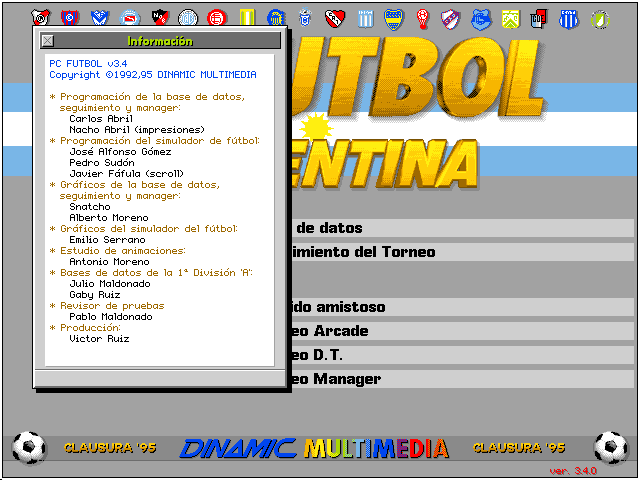Click the right 'CLAUSURA '95' label
This screenshot has width=640, height=480.
(519, 448)
